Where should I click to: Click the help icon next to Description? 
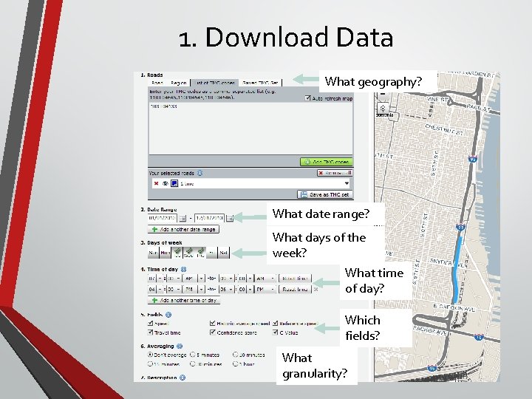[x=183, y=378]
